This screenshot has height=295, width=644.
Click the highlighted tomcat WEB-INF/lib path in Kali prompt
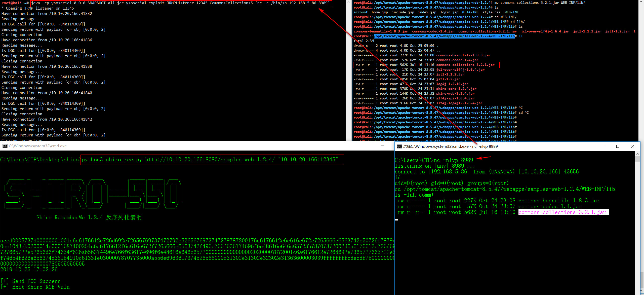click(x=444, y=36)
